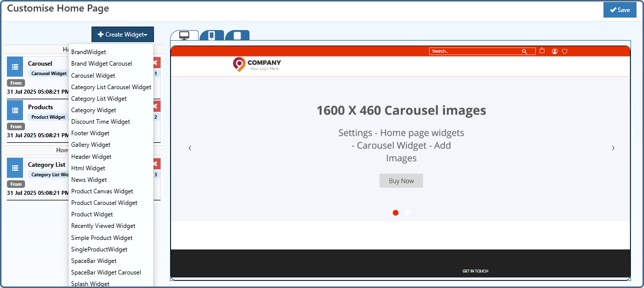
Task: Click GET IN TOUCH footer text
Action: [475, 271]
